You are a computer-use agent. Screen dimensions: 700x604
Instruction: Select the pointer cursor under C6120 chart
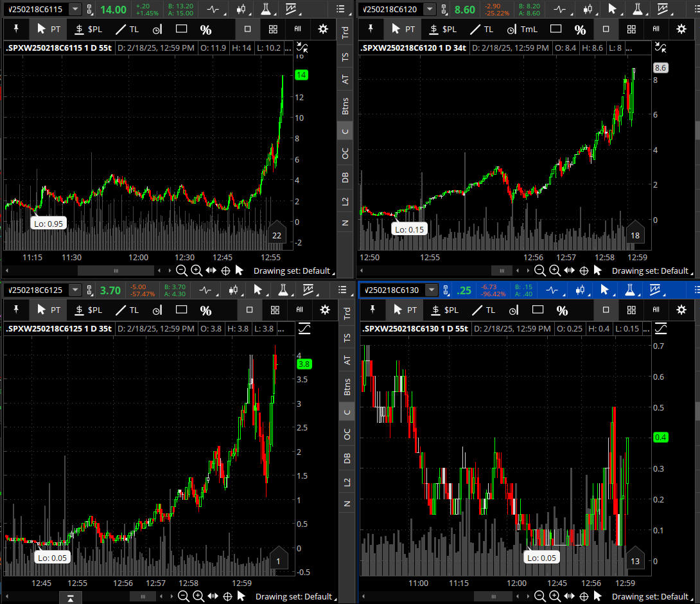tap(598, 271)
